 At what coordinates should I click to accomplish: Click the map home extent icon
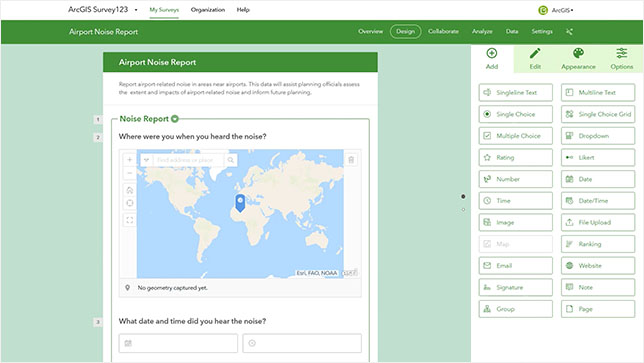pos(129,190)
